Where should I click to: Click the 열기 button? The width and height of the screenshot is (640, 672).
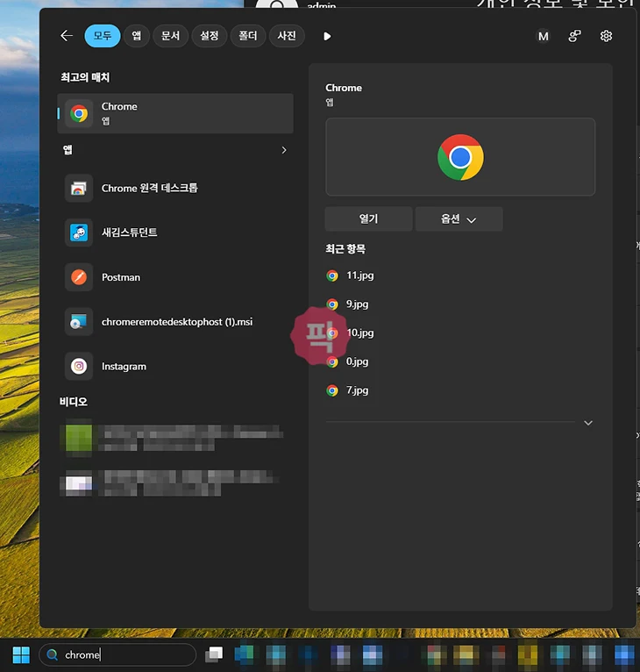click(x=368, y=219)
